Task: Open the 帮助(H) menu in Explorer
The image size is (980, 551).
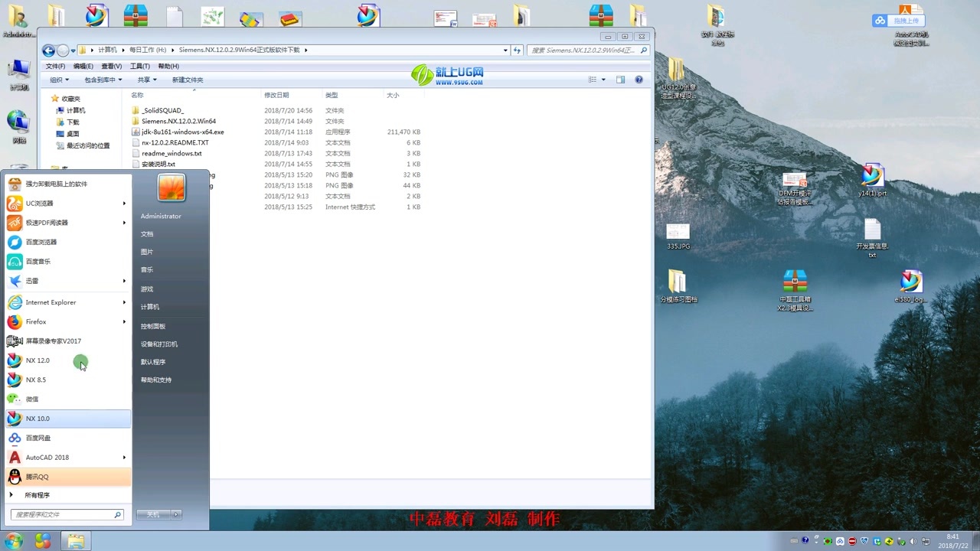Action: [168, 67]
